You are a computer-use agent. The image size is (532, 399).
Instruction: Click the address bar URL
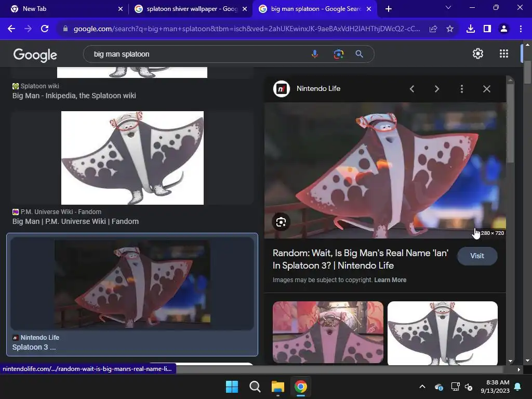[246, 29]
